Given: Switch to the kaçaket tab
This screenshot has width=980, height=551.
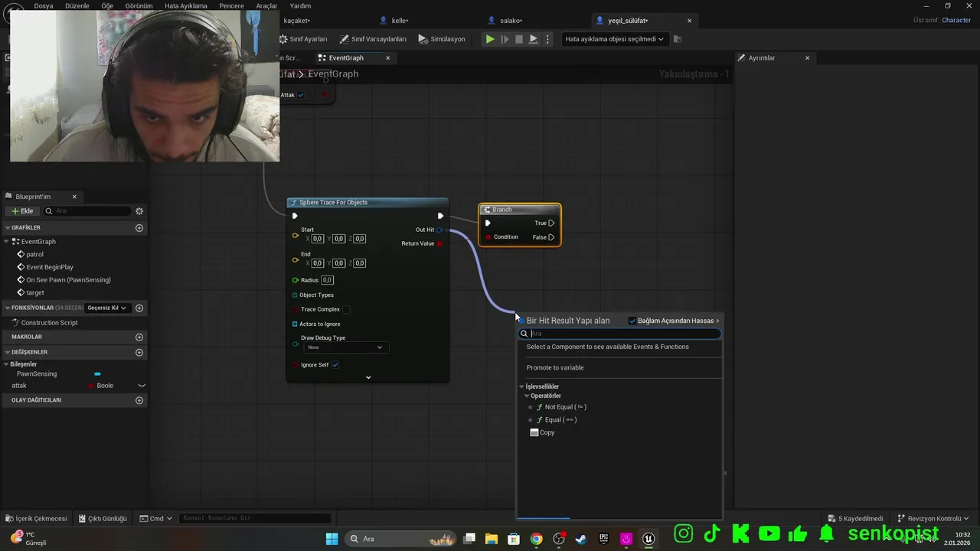Looking at the screenshot, I should pos(297,21).
